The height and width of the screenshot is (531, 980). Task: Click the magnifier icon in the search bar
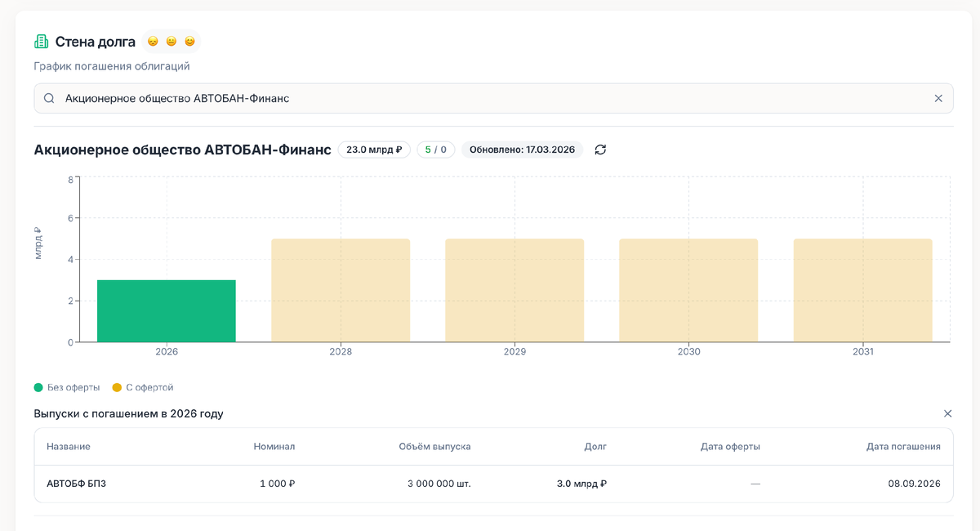click(x=49, y=97)
